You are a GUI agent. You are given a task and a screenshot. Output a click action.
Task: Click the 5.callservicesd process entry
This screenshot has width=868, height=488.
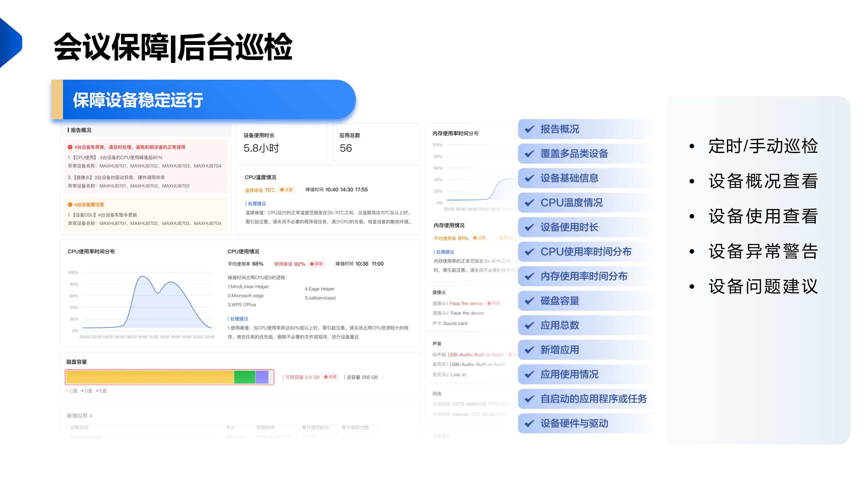(320, 298)
